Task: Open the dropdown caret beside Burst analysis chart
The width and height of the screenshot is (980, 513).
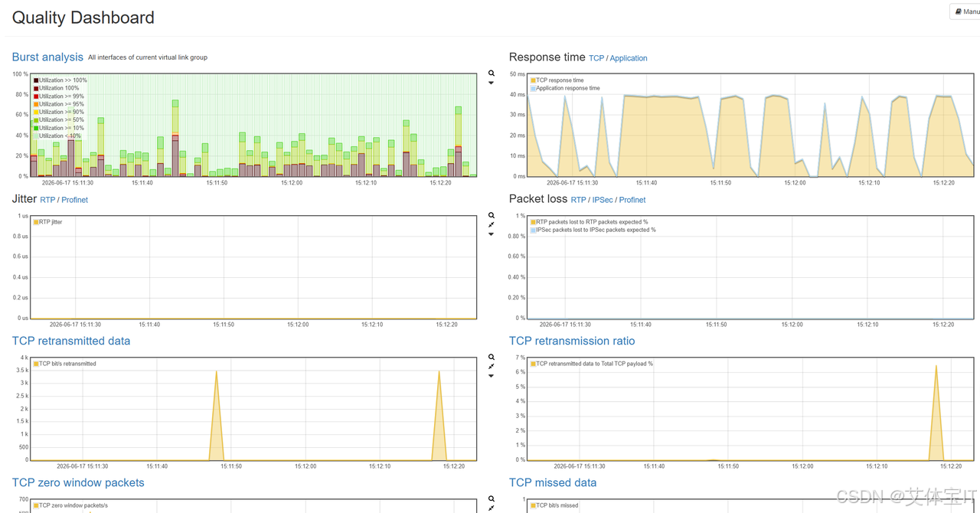Action: pos(492,83)
